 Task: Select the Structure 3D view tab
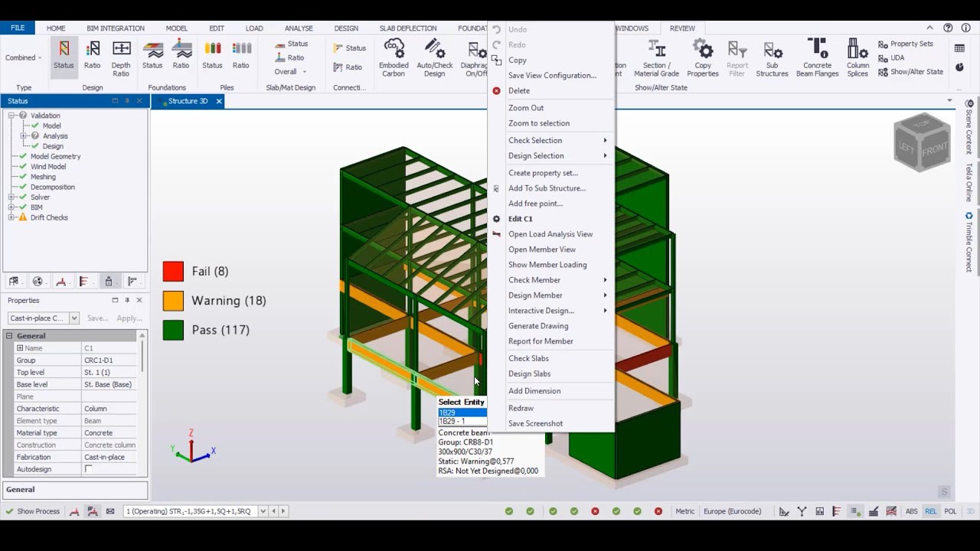click(188, 101)
